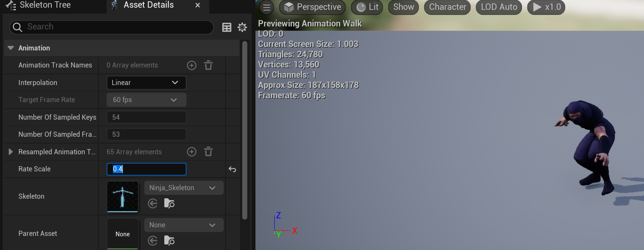Open the Lit view mode menu

pos(368,7)
